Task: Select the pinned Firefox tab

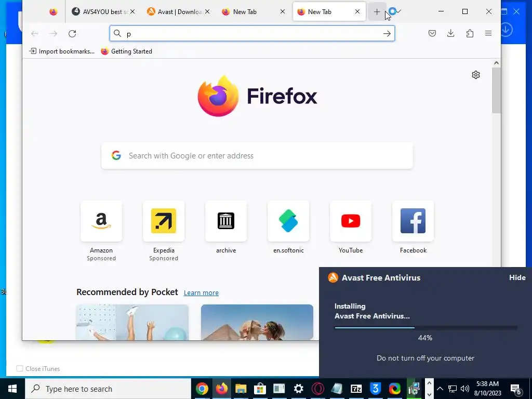Action: point(54,12)
